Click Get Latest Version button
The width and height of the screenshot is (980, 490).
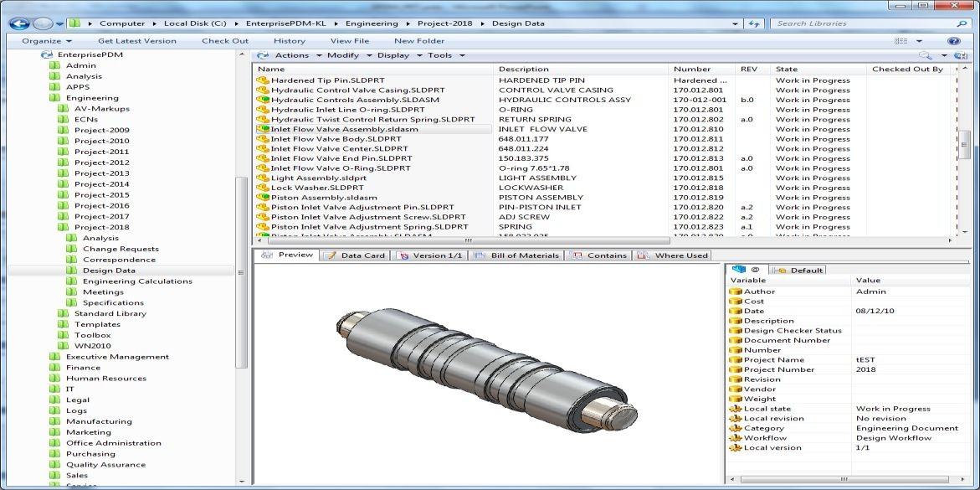(x=137, y=41)
